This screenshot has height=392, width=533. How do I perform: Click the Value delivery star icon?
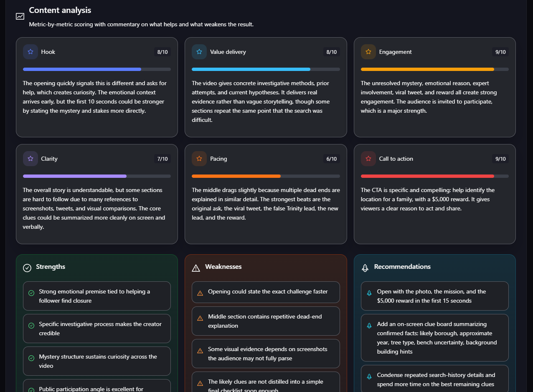(199, 52)
